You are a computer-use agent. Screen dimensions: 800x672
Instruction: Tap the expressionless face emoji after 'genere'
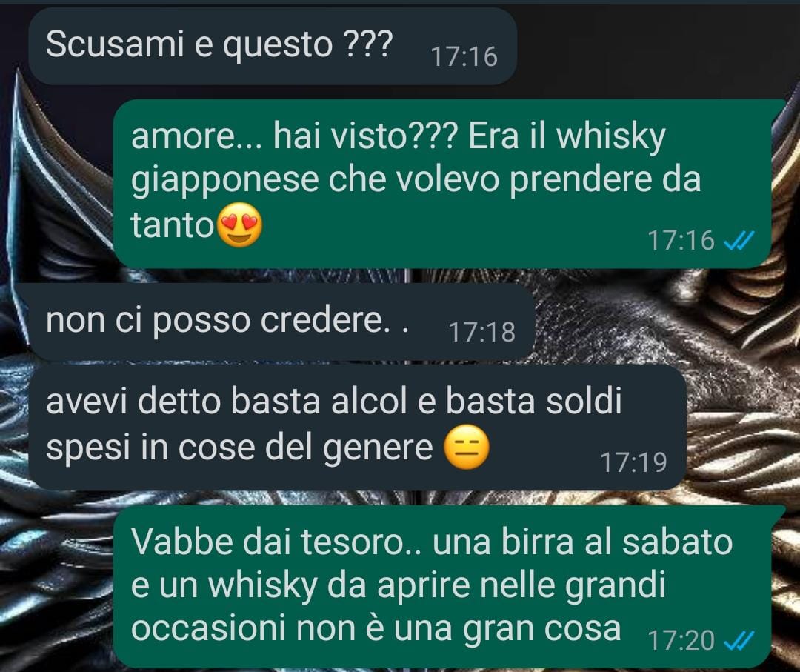click(467, 447)
